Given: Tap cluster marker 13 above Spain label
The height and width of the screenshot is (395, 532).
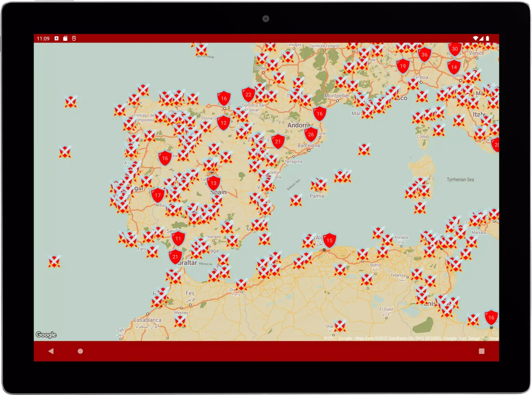Looking at the screenshot, I should point(214,183).
